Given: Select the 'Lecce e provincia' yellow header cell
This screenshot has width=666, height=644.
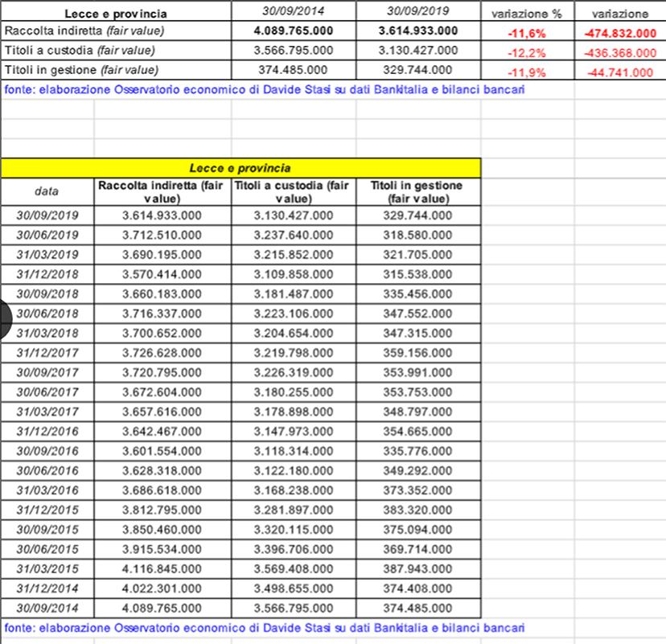Looking at the screenshot, I should coord(240,168).
